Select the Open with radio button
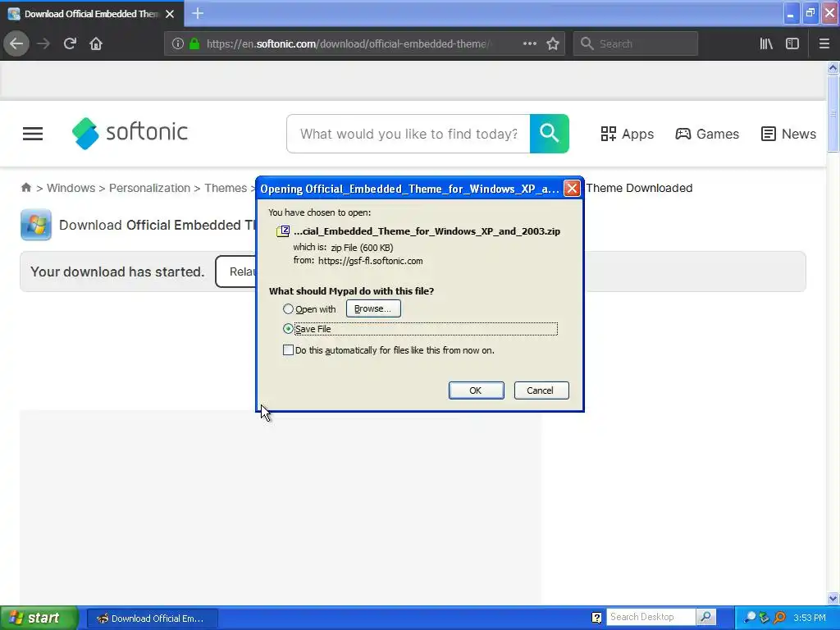 tap(288, 309)
